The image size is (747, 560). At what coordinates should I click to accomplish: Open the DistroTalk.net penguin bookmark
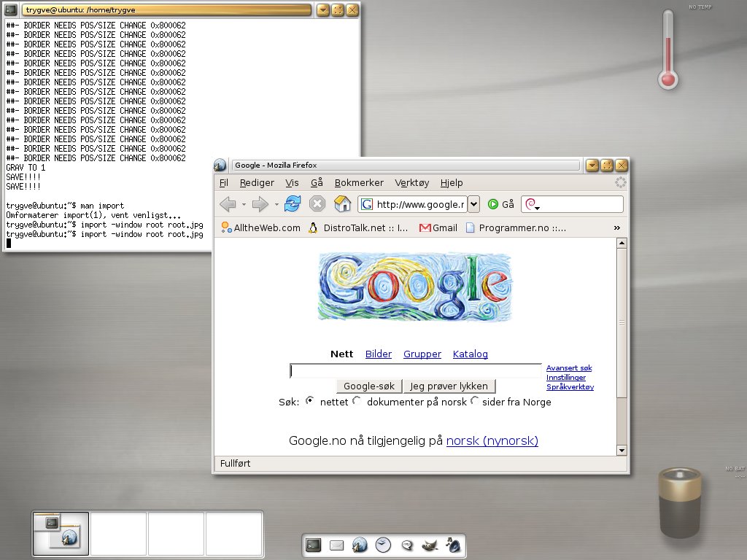click(x=357, y=228)
